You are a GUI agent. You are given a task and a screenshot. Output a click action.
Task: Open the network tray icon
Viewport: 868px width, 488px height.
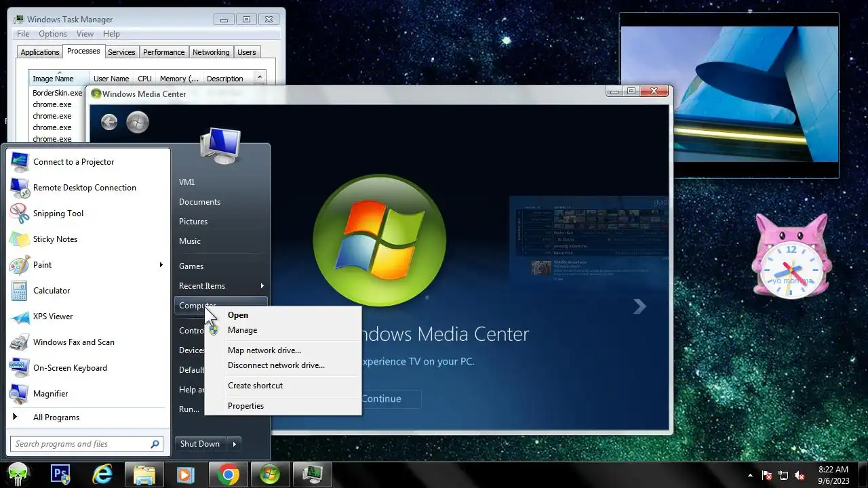click(x=783, y=475)
